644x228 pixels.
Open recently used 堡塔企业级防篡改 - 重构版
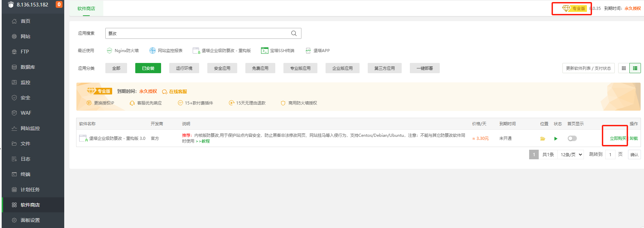pyautogui.click(x=222, y=51)
